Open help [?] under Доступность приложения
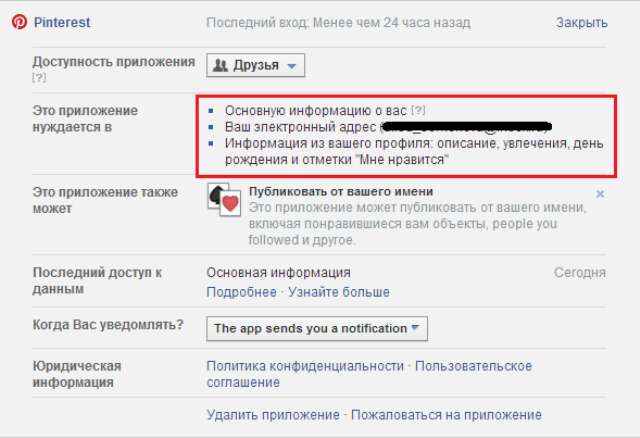The height and width of the screenshot is (438, 640). [39, 78]
